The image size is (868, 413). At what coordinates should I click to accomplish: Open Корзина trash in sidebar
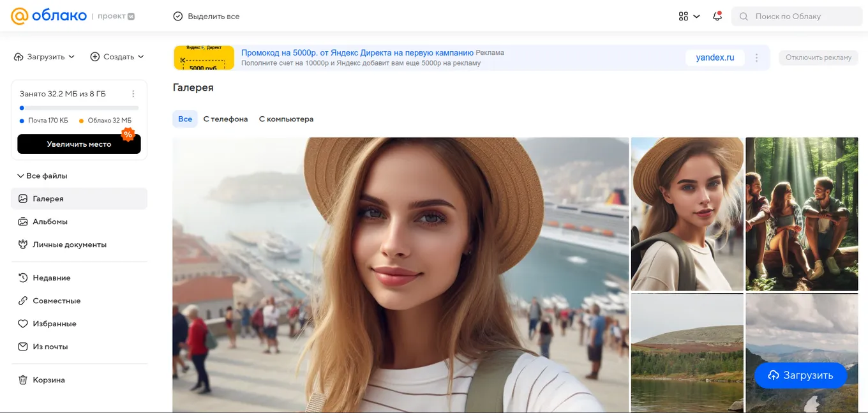pyautogui.click(x=49, y=380)
